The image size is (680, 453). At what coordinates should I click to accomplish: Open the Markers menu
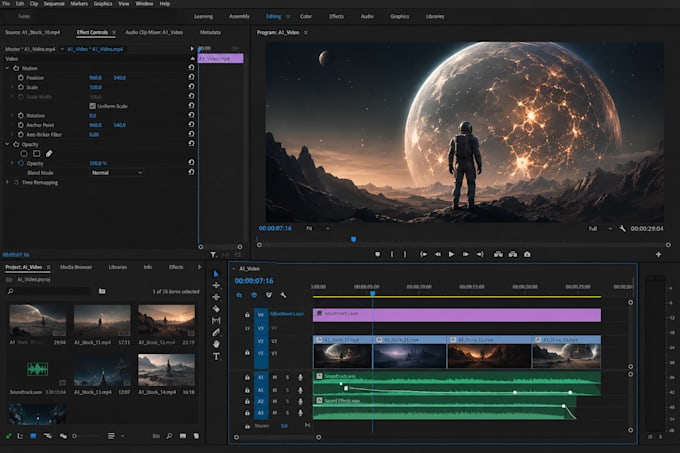pyautogui.click(x=79, y=3)
